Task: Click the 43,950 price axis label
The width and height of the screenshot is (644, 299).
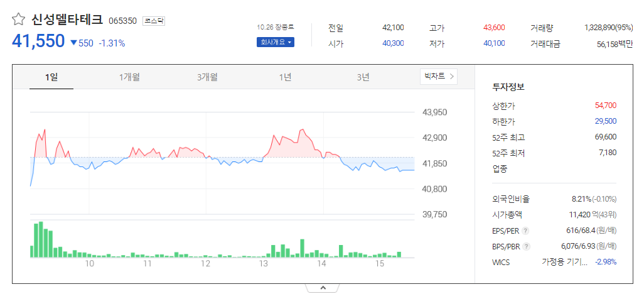Action: [435, 112]
